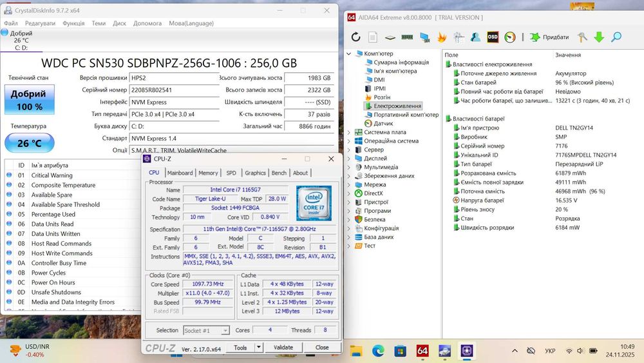Switch to the Memory tab in CPU-Z

point(208,173)
